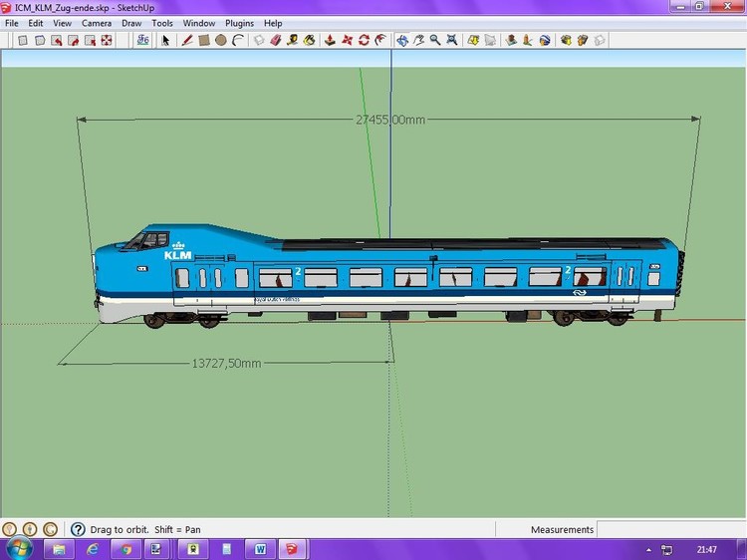Select the Paint Bucket tool

point(309,41)
